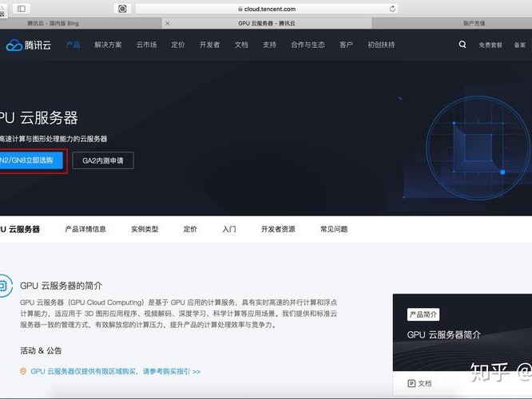Click the 云服务器 hero title
Viewport: 532px width, 399px height.
[x=39, y=118]
